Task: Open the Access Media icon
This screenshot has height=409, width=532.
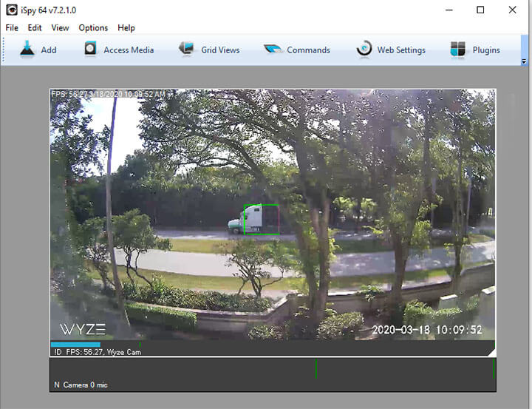Action: [x=91, y=50]
